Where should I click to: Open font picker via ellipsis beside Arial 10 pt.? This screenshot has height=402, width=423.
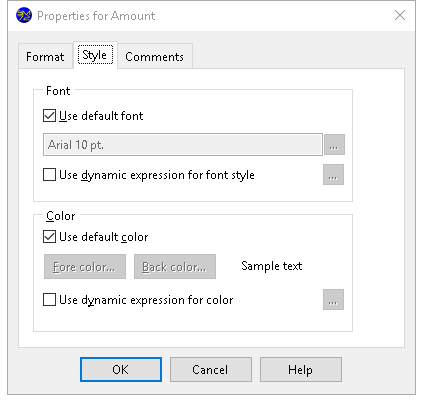click(x=334, y=145)
